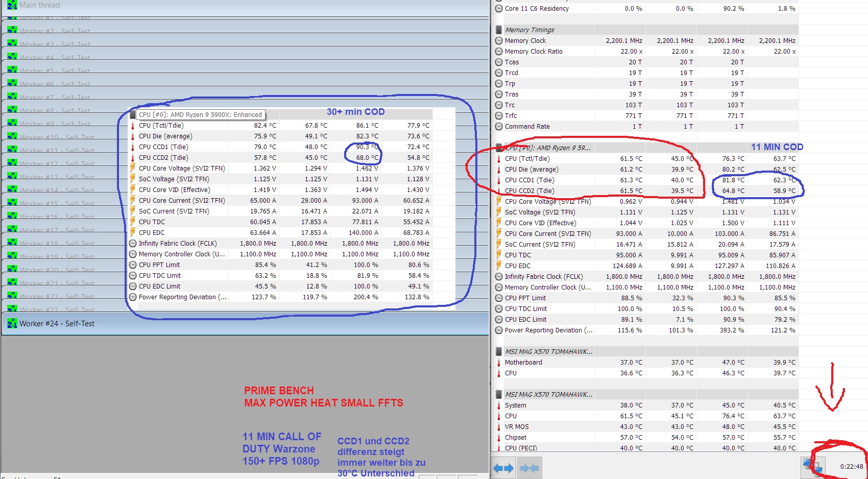Click the thermometer icon beside CPU (PECI)
The width and height of the screenshot is (868, 479).
point(499,448)
